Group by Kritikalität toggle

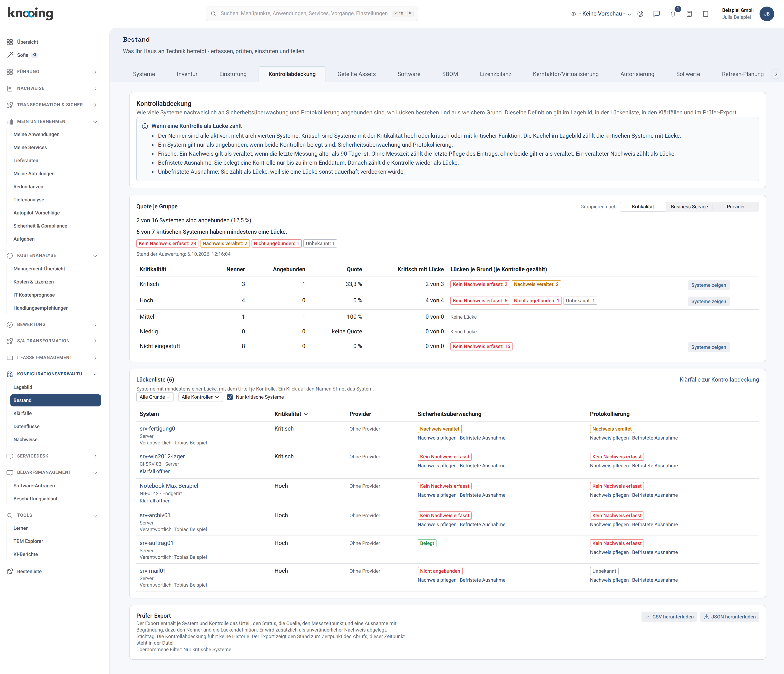(643, 207)
